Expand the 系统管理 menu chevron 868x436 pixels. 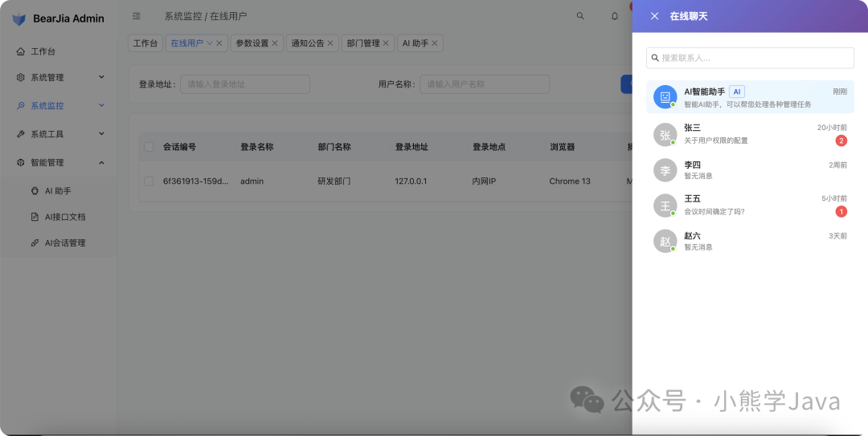click(101, 77)
